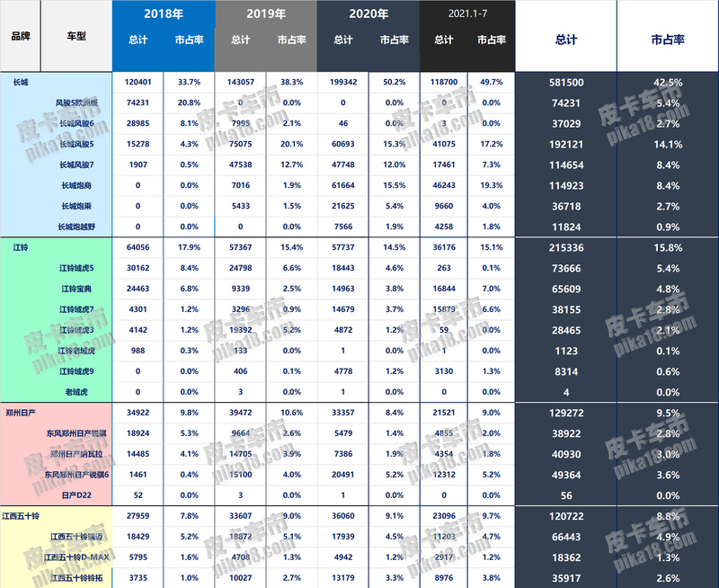
Task: Click the 车型 column header
Action: 76,36
